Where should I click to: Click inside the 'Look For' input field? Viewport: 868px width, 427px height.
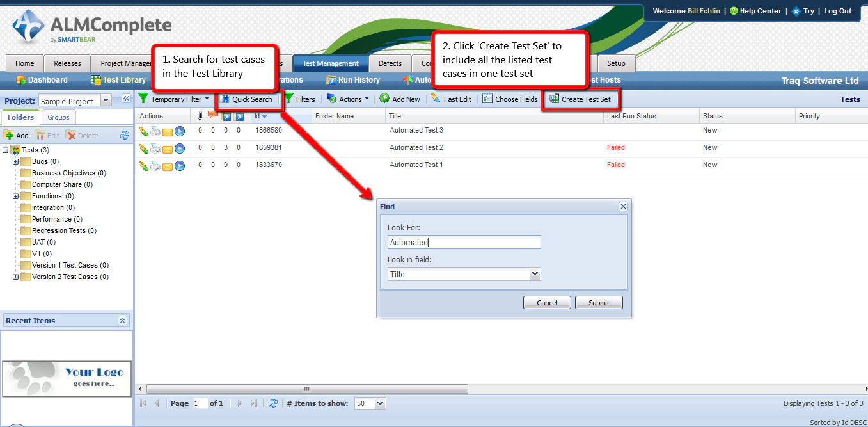click(463, 242)
